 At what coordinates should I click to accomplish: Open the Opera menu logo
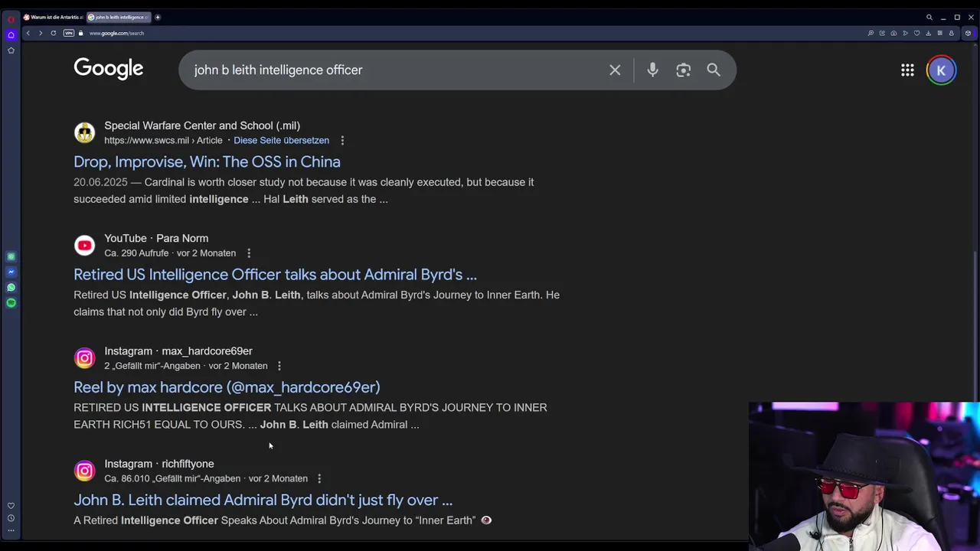[11, 18]
